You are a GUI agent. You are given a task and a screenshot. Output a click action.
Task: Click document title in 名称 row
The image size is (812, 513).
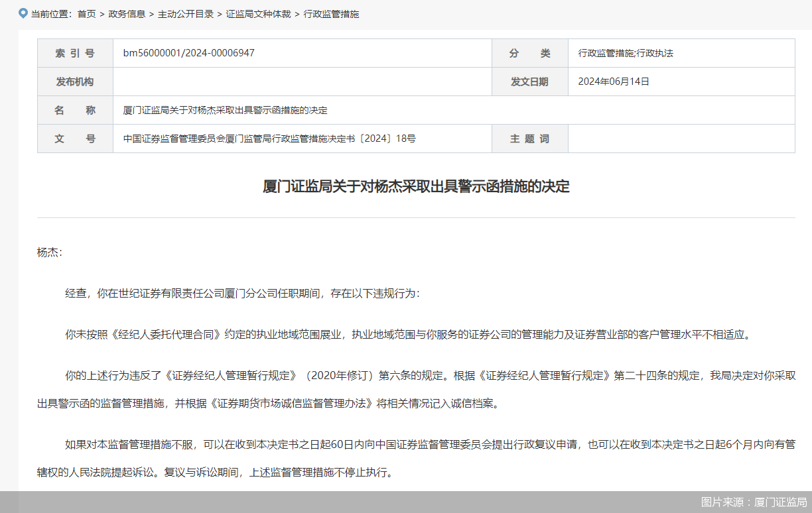[224, 110]
